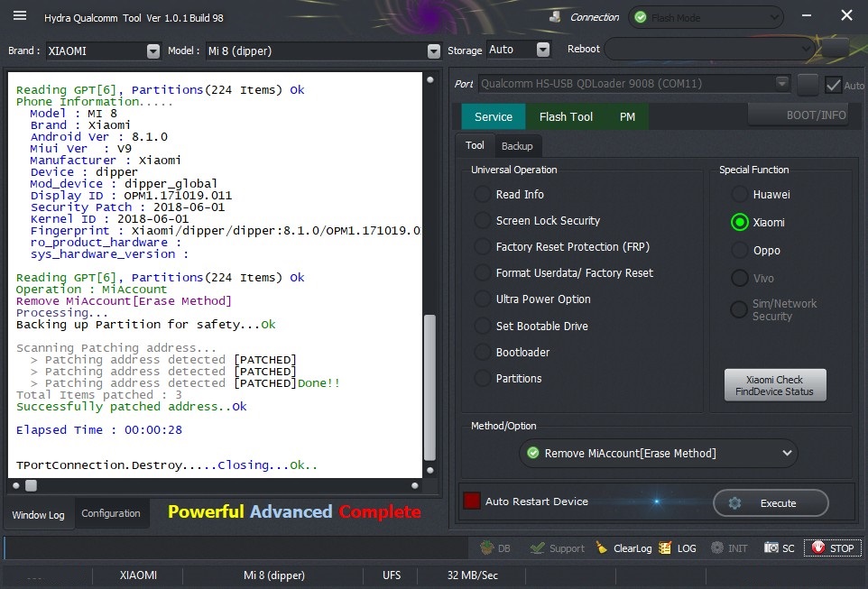Expand the Brand XIAOMI dropdown
This screenshot has height=589, width=868.
[153, 51]
